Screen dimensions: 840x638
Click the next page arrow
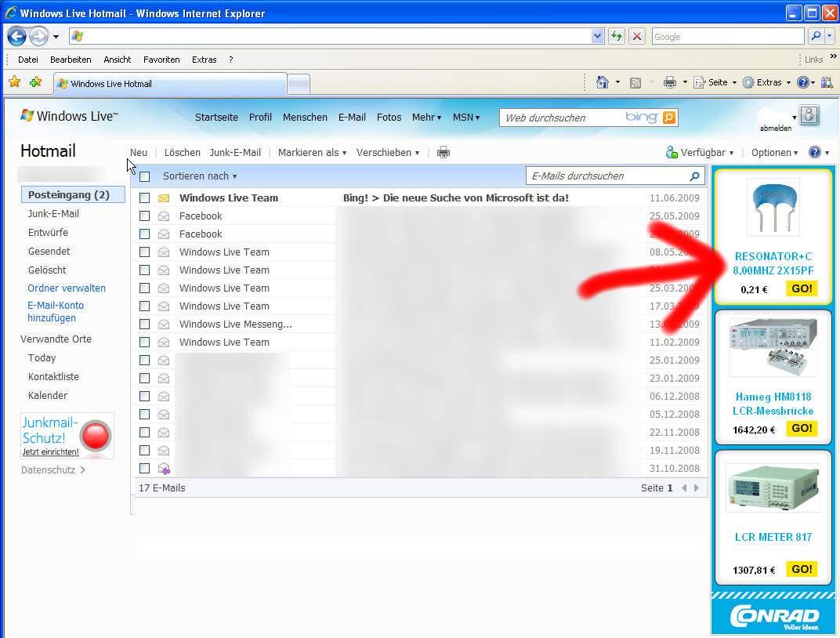[697, 488]
